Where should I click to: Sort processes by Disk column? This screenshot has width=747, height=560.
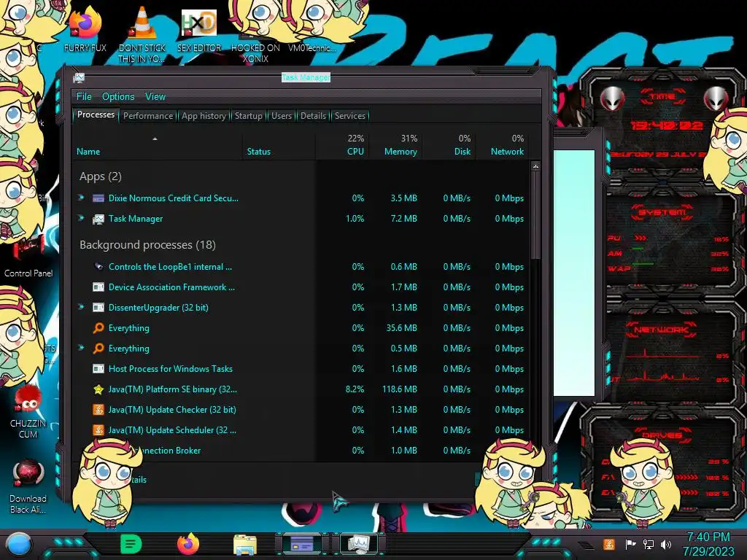[449, 146]
